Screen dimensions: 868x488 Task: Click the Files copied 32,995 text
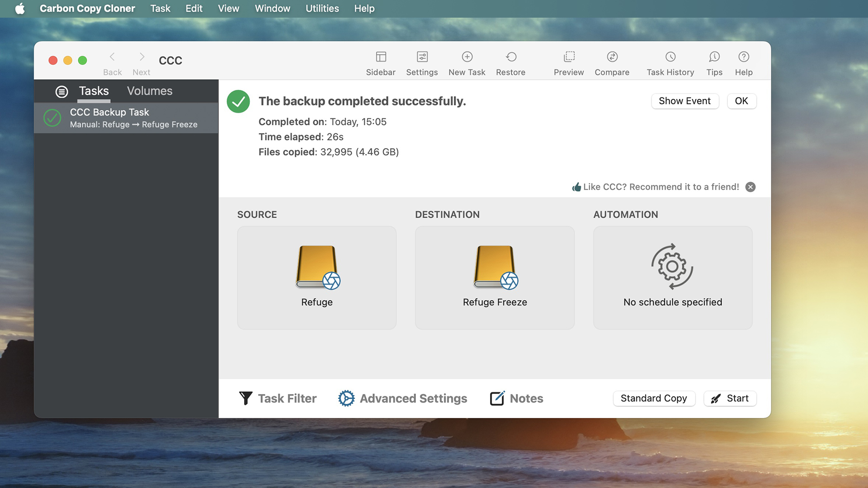click(x=329, y=152)
